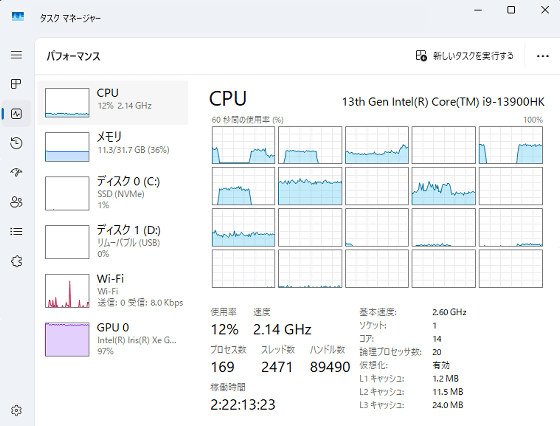
Task: Select the GPU 0 Intel Iris Xe entry
Action: pyautogui.click(x=113, y=339)
